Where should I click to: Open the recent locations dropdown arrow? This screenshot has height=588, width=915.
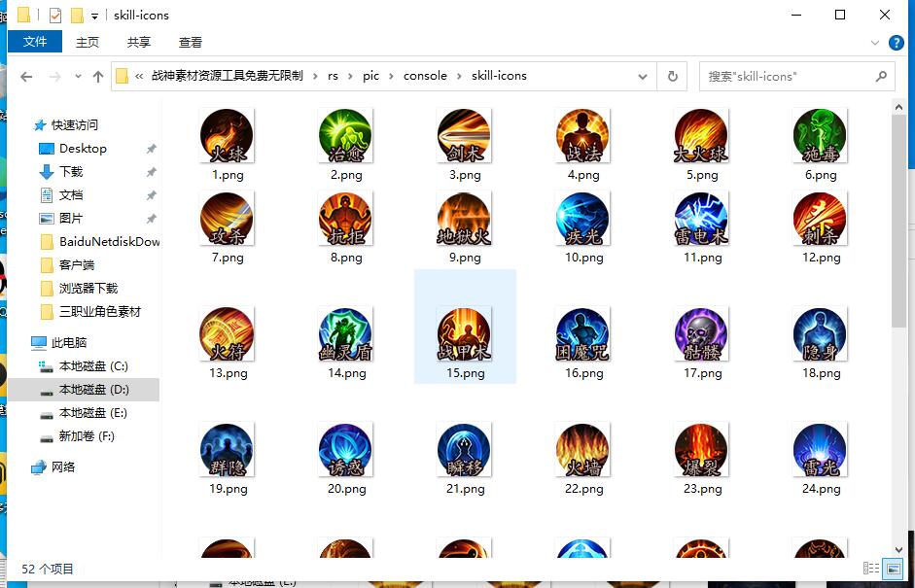(77, 77)
